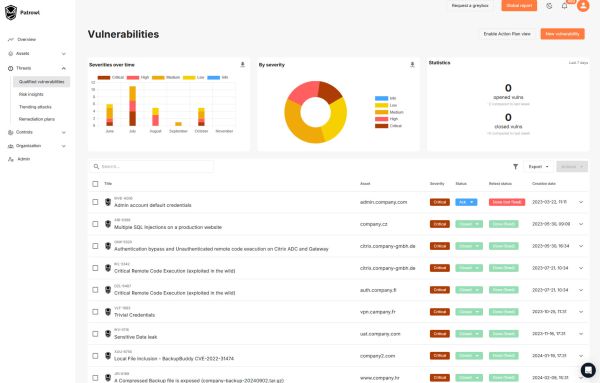The width and height of the screenshot is (600, 383).
Task: Toggle the dark mode icon
Action: click(x=549, y=6)
